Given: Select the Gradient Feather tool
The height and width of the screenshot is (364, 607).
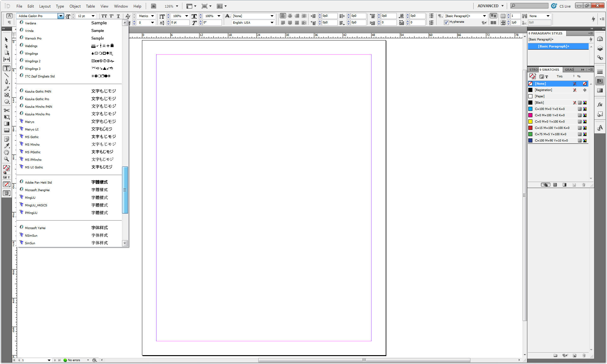Looking at the screenshot, I should coord(6,130).
